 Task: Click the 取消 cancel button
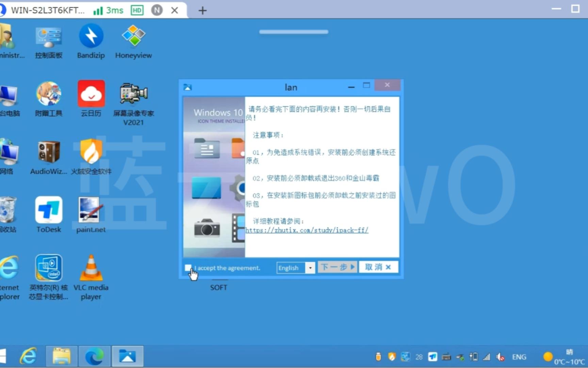378,267
